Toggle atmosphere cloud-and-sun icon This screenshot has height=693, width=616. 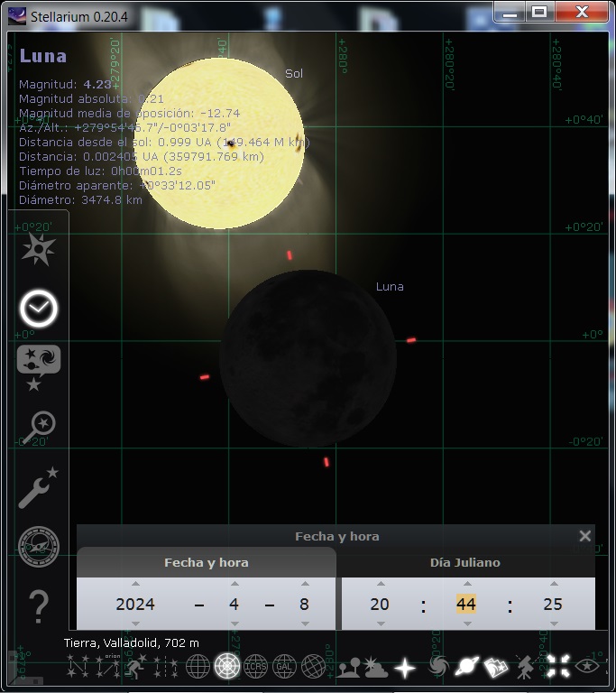click(375, 667)
